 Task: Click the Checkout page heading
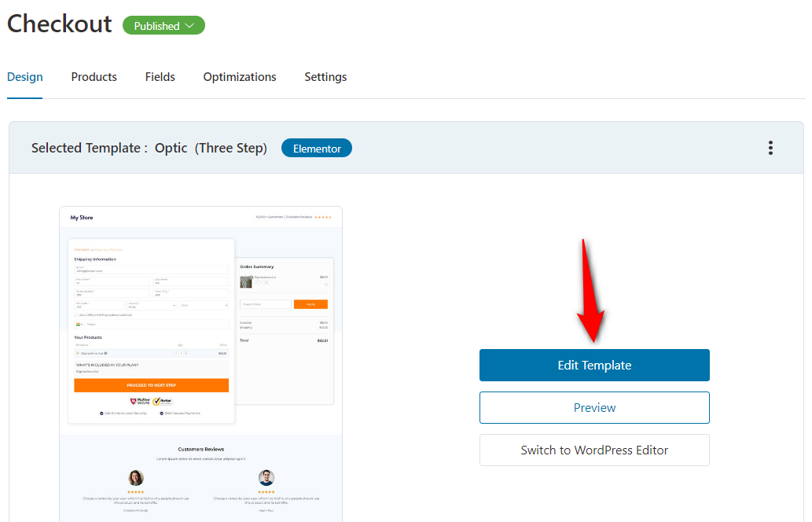pos(60,24)
